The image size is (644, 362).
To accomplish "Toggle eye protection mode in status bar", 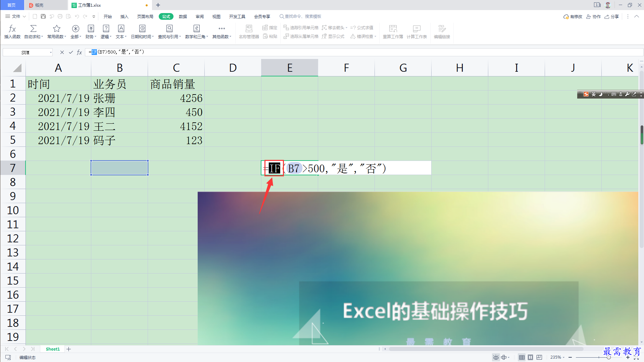I will pos(496,357).
